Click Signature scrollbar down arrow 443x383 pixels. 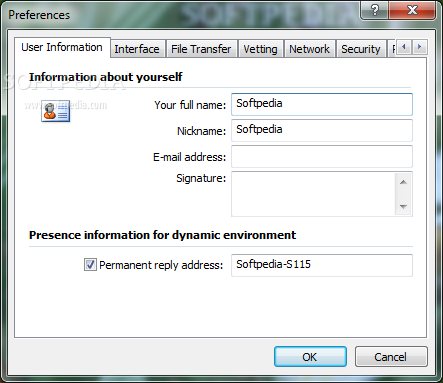tap(403, 207)
